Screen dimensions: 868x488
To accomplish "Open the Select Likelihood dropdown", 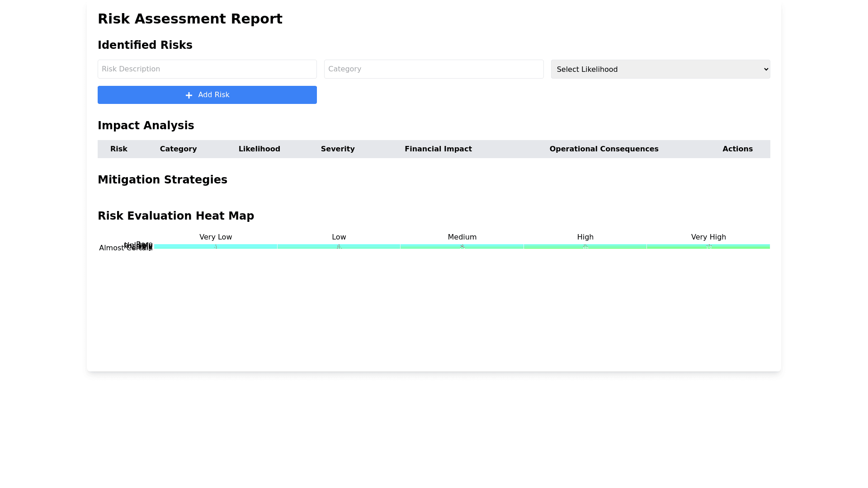I will pyautogui.click(x=660, y=69).
